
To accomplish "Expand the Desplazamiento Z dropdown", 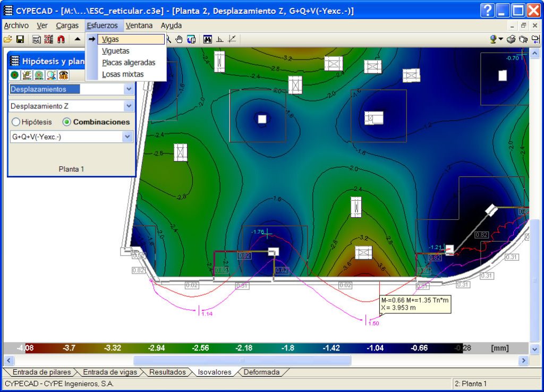I will (x=128, y=106).
